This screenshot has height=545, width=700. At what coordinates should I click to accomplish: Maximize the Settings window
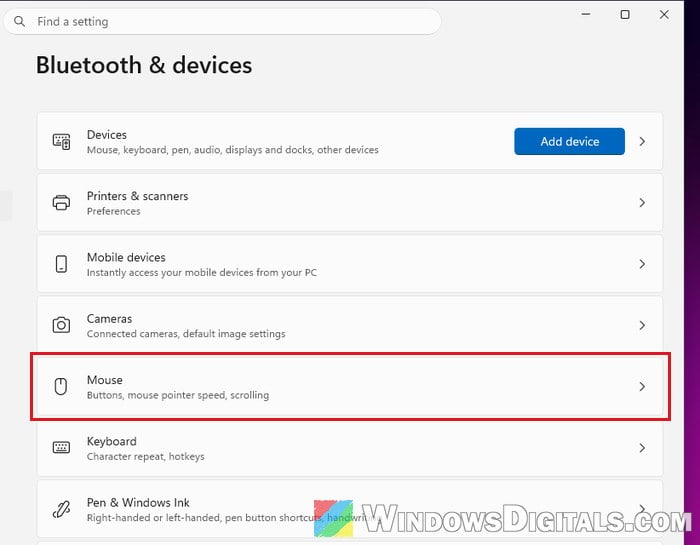click(625, 14)
